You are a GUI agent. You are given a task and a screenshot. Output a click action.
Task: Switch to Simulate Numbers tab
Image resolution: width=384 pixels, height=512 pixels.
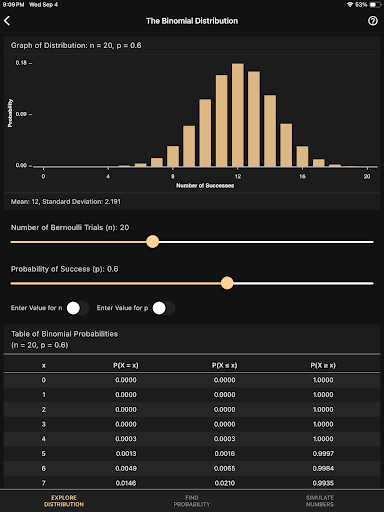point(320,501)
